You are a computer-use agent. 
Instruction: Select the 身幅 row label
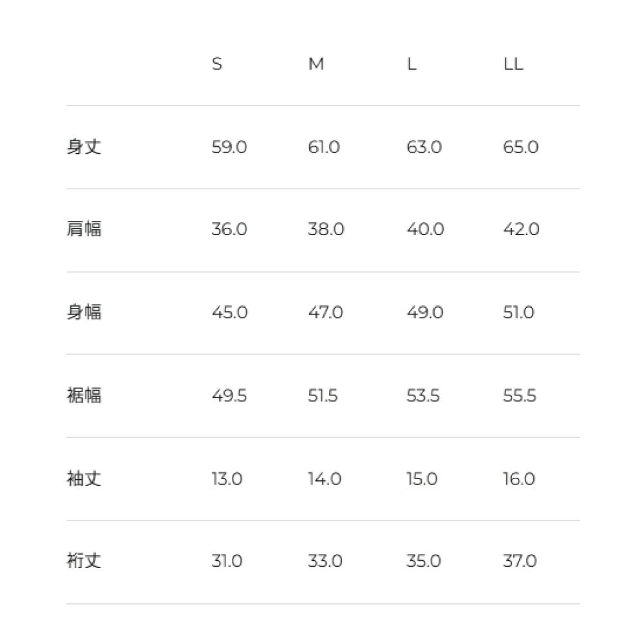(84, 313)
